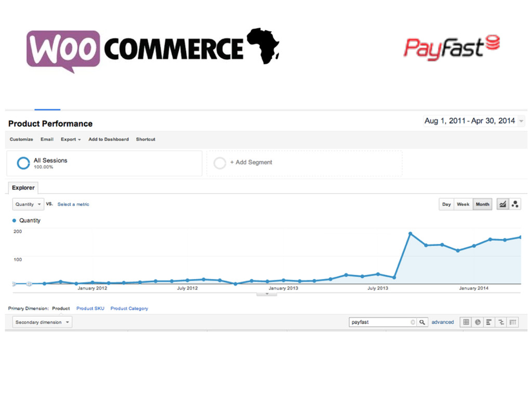The height and width of the screenshot is (399, 532).
Task: Set graph interval to Month
Action: tap(483, 204)
